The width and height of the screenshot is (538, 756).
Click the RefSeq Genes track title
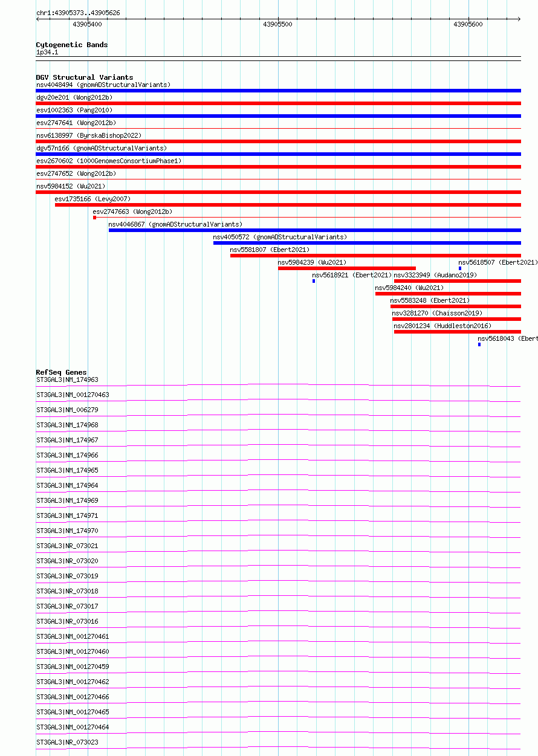[61, 372]
